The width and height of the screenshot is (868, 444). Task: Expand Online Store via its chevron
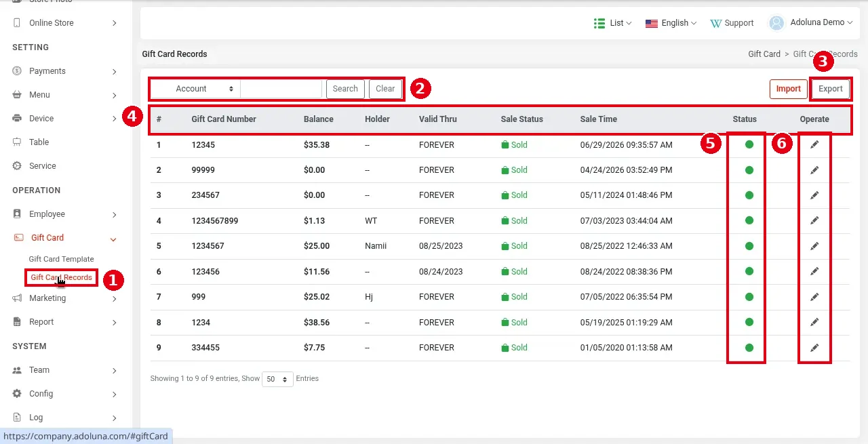[114, 23]
